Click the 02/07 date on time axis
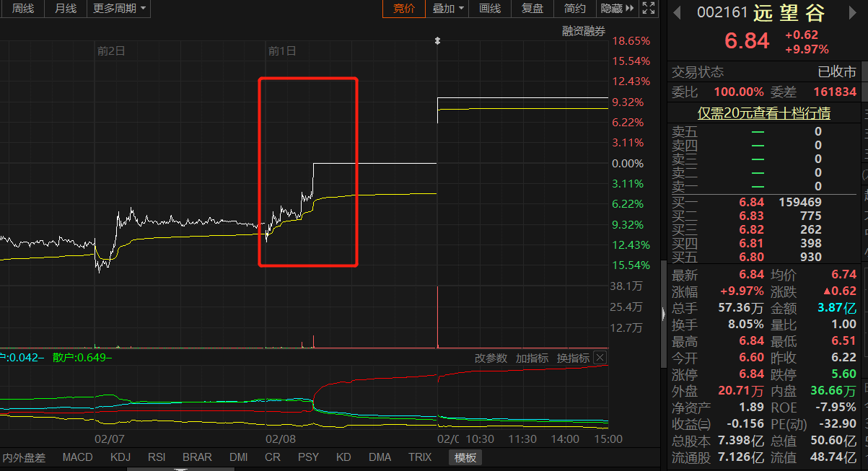The width and height of the screenshot is (868, 471). [x=110, y=439]
